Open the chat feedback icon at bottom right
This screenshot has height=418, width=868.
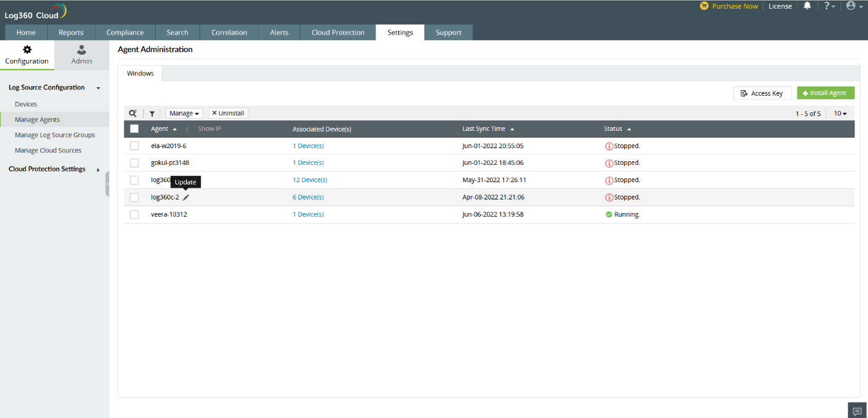tap(857, 411)
